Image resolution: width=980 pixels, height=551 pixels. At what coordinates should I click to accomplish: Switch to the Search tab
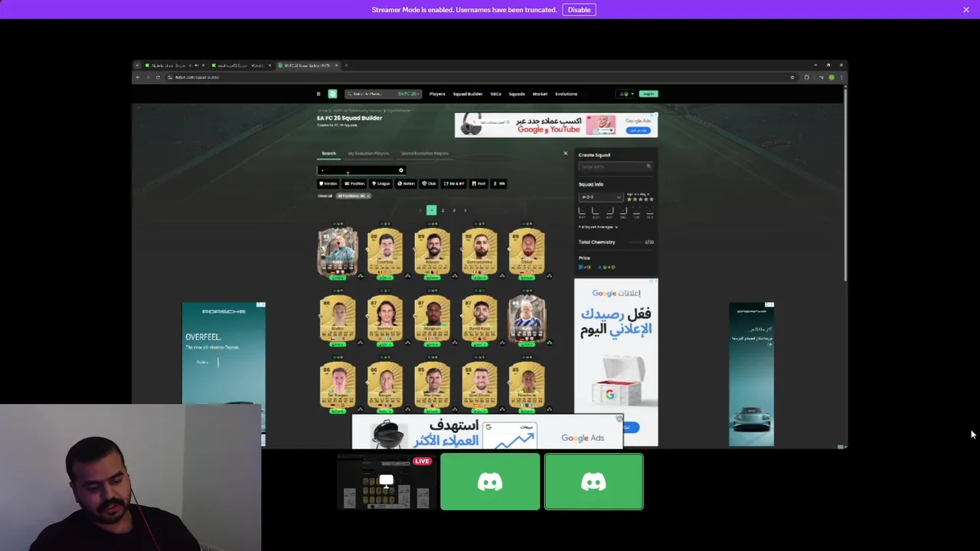tap(328, 154)
